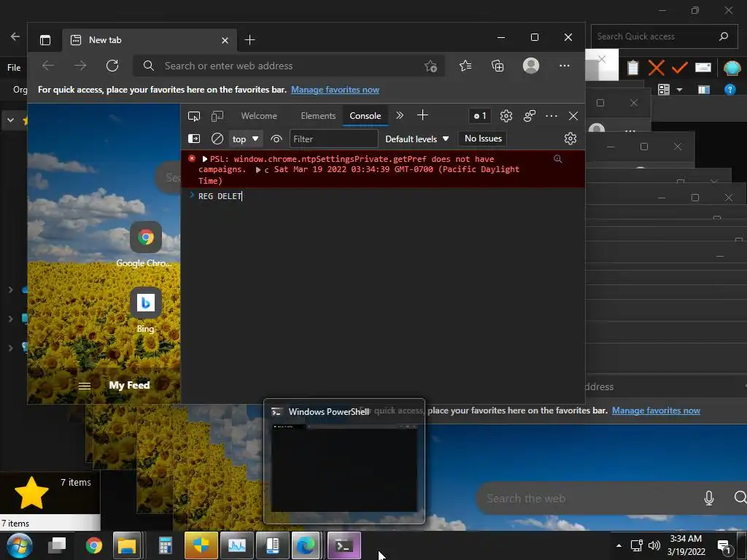This screenshot has width=747, height=560.
Task: Show more DevTools tabs chevron
Action: [x=400, y=115]
